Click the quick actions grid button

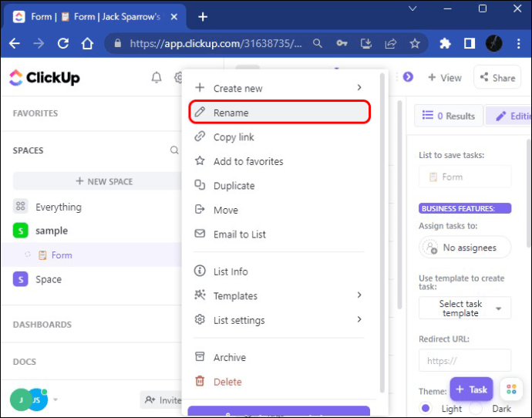[511, 389]
